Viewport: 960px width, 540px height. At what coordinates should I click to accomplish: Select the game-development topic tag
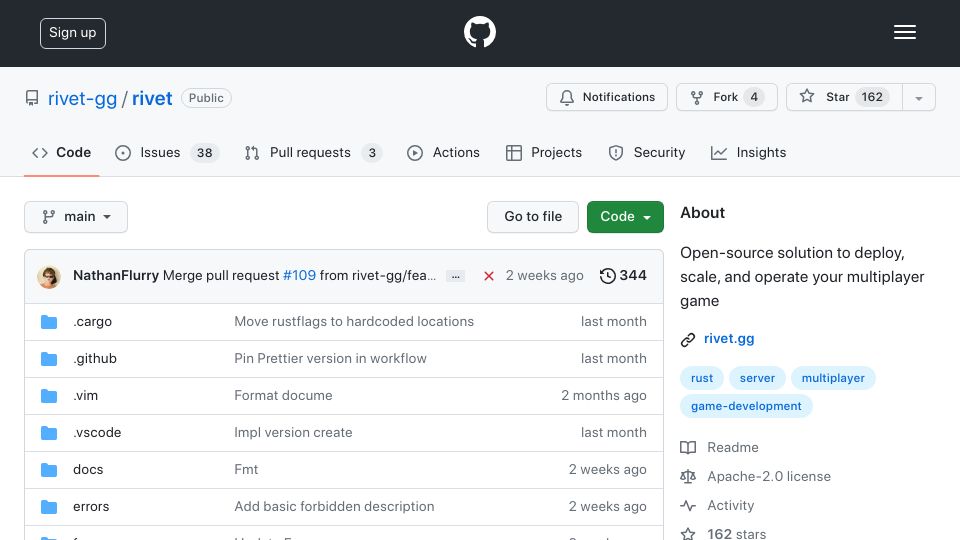[746, 407]
